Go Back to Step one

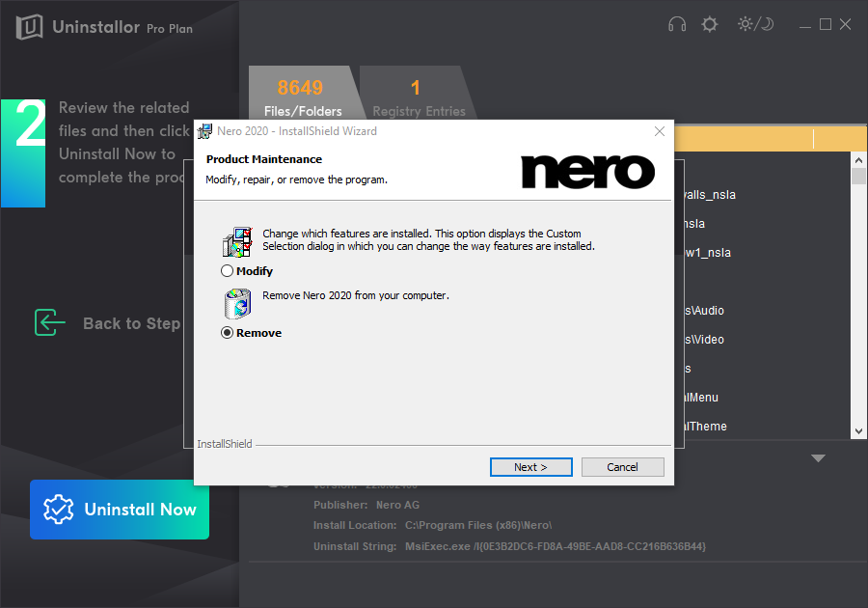click(108, 323)
